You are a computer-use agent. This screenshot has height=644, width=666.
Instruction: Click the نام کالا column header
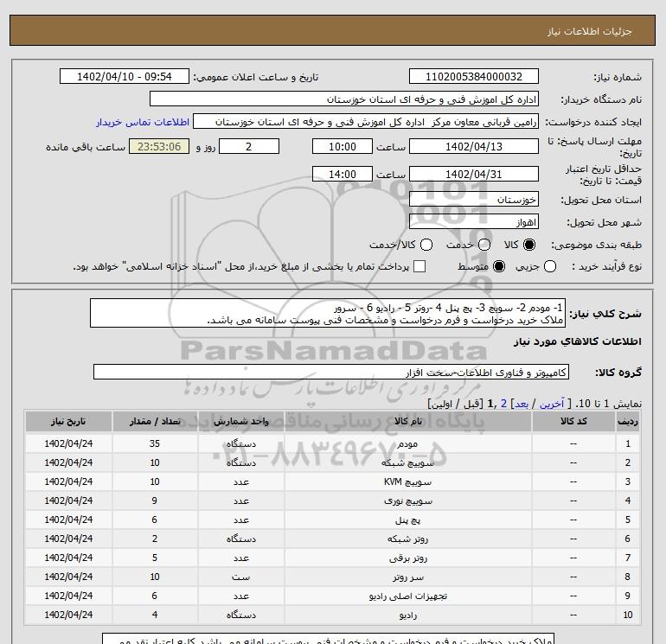[407, 421]
